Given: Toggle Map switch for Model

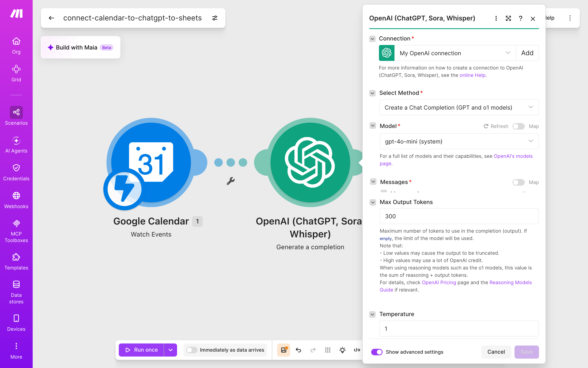Looking at the screenshot, I should [518, 126].
